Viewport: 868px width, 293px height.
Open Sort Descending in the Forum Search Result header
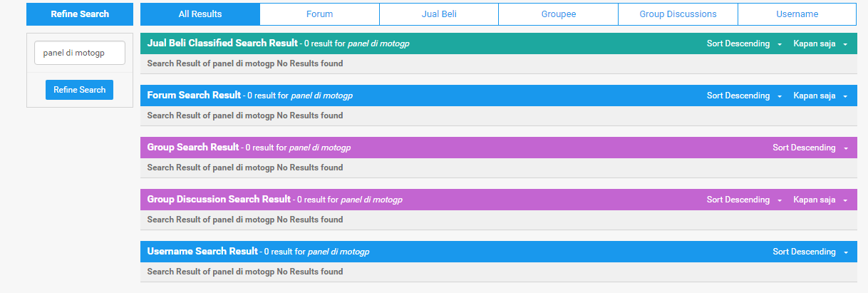click(x=744, y=96)
